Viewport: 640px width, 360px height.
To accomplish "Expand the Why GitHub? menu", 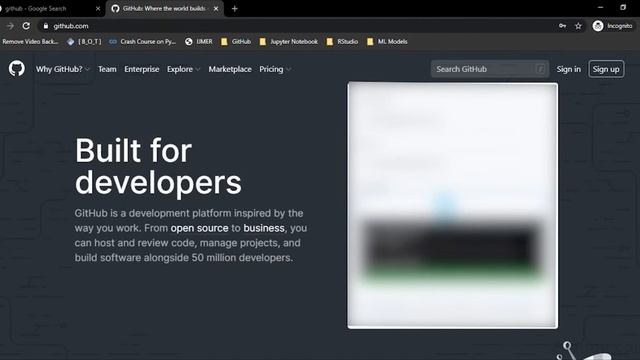I will click(x=62, y=69).
